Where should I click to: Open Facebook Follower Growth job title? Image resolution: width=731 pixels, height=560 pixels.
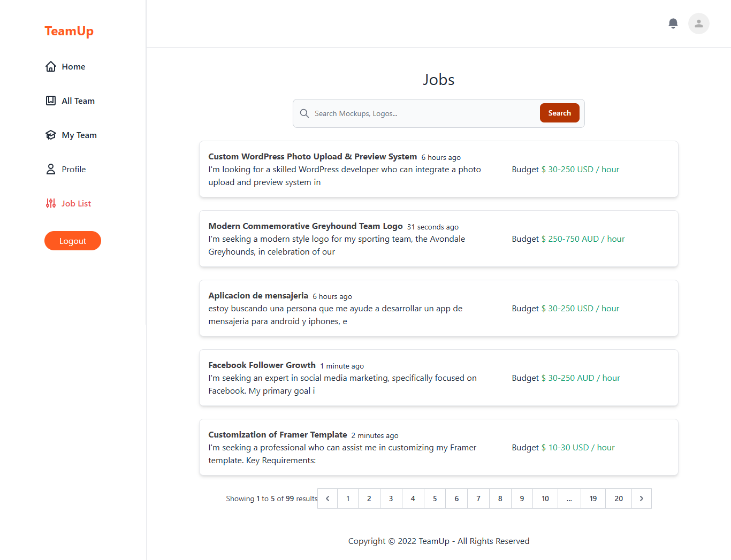pyautogui.click(x=262, y=365)
